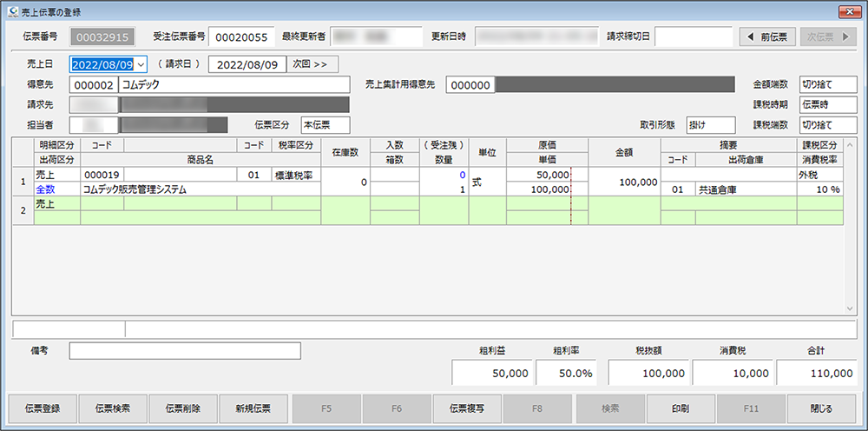
Task: Click the 粗利益 value 50,000
Action: (x=492, y=374)
